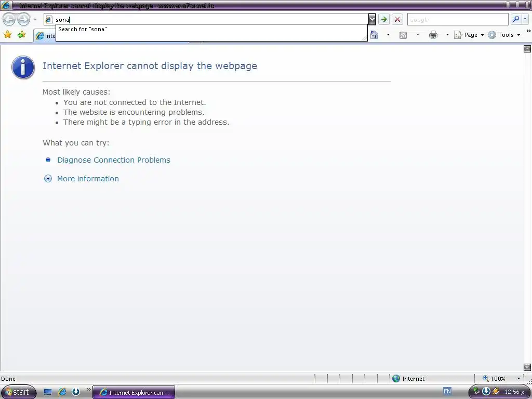
Task: Click "Internet Explorer cannot display the webpage" heading
Action: [150, 65]
